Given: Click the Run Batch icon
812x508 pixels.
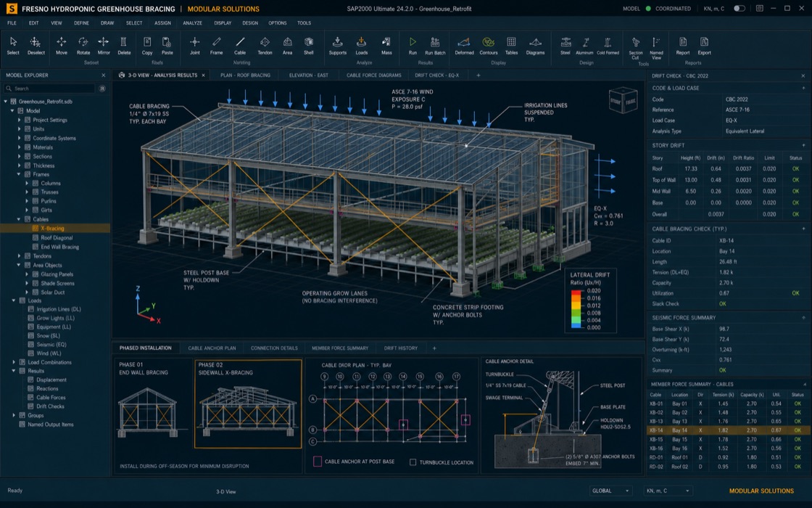Looking at the screenshot, I should click(435, 46).
